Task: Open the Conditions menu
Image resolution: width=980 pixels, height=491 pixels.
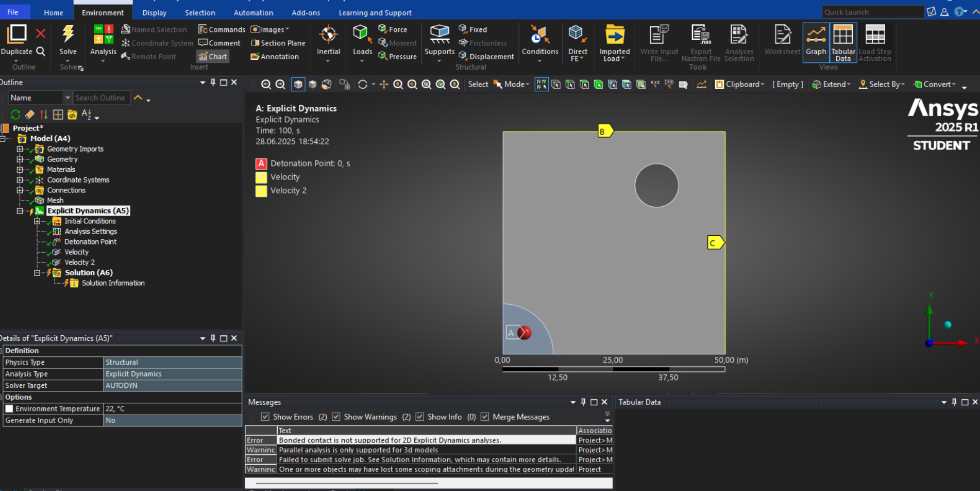Action: point(539,40)
